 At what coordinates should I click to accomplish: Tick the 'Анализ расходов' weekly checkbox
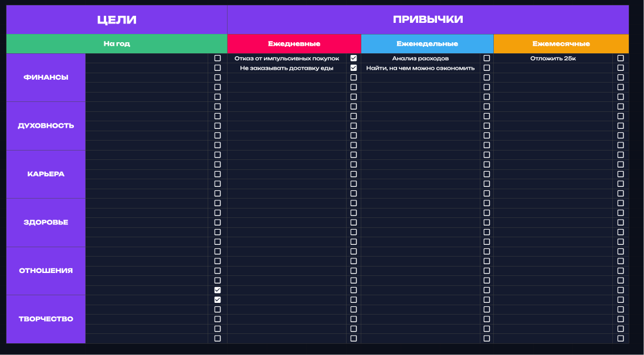[x=486, y=58]
